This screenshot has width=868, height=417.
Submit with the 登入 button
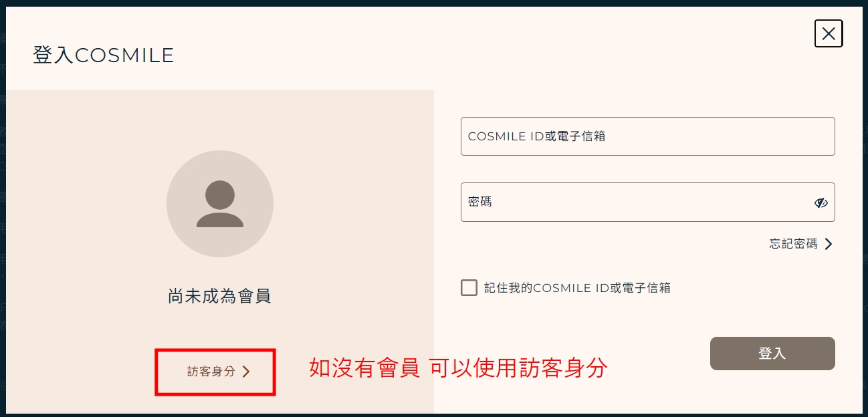coord(772,354)
